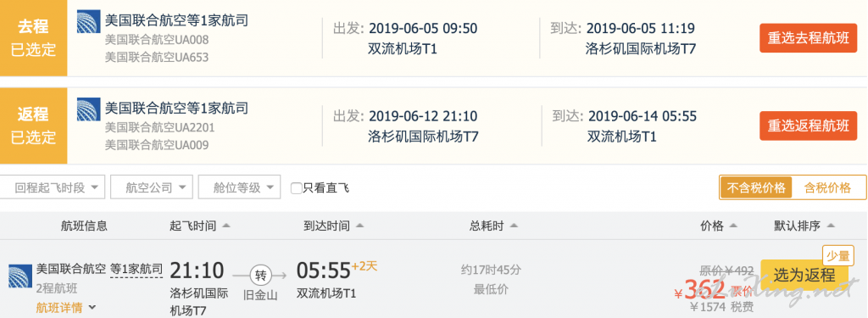Click the 重选返程航班 button

[x=808, y=126]
